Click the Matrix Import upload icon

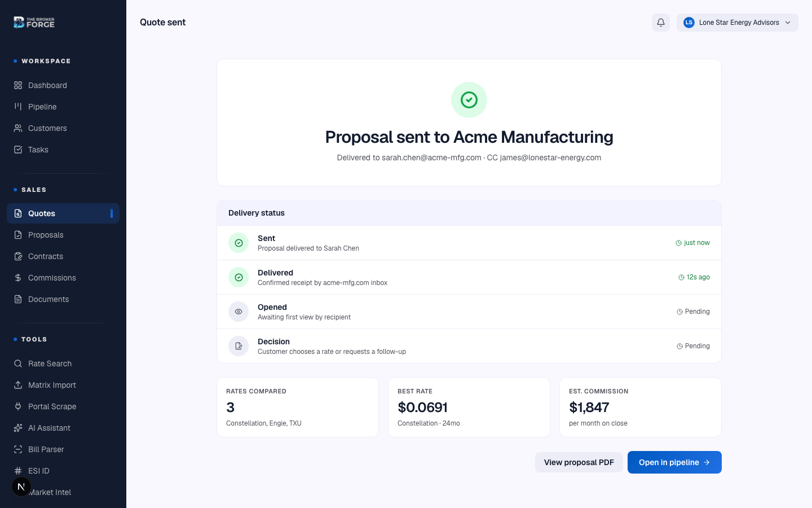pyautogui.click(x=18, y=385)
